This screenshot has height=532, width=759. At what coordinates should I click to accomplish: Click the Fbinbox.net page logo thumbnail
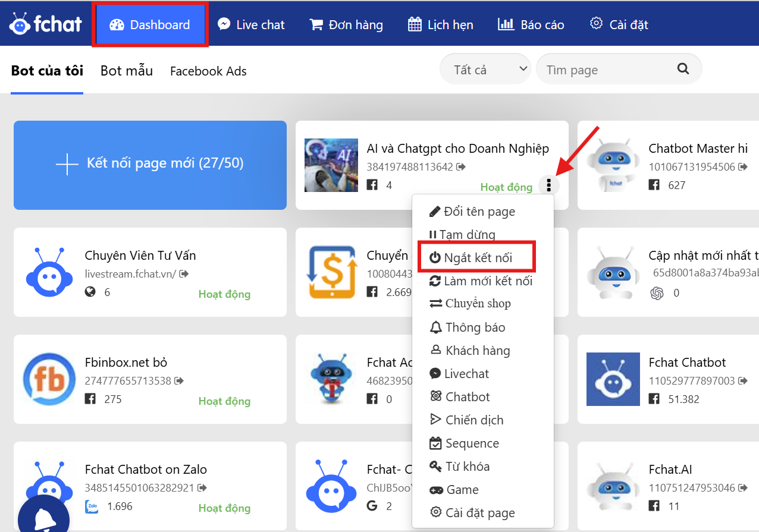tap(49, 379)
